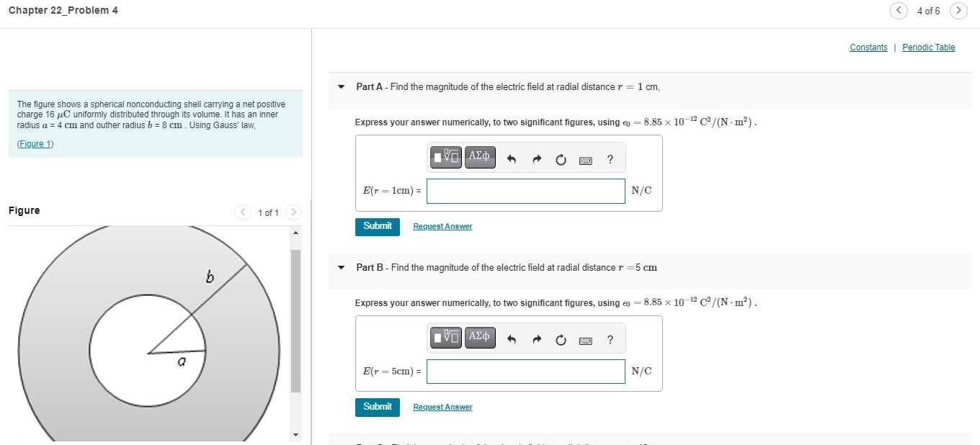Click the undo arrow in Part A toolbar
Screen dimensions: 980x445
point(512,160)
